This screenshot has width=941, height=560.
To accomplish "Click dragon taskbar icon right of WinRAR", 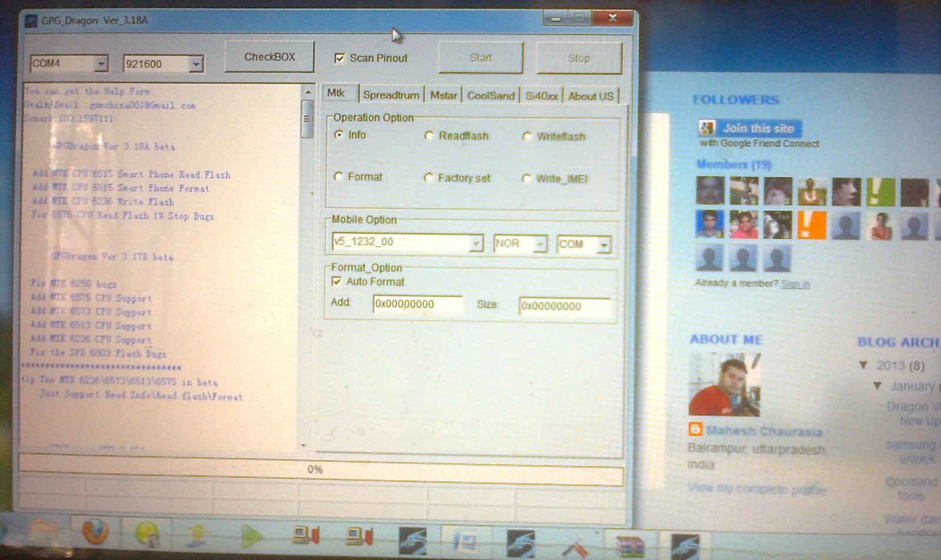I will 685,546.
